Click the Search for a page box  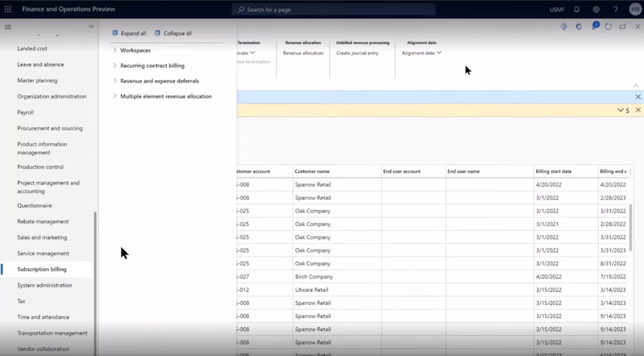333,10
